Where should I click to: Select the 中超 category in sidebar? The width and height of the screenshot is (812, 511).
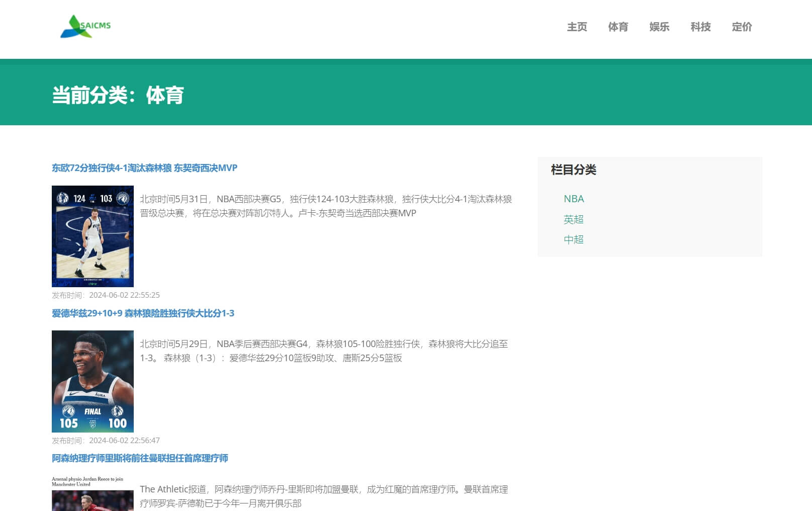pyautogui.click(x=574, y=239)
